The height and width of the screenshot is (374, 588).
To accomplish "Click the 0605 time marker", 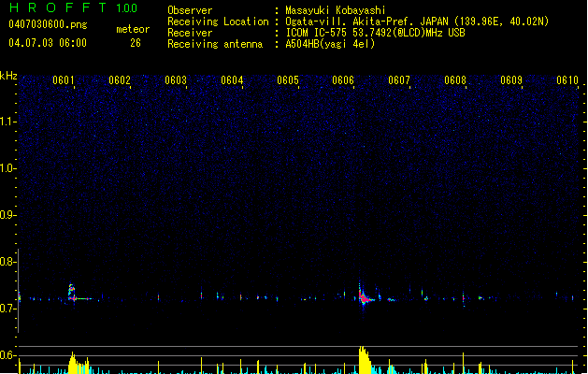I will (288, 80).
